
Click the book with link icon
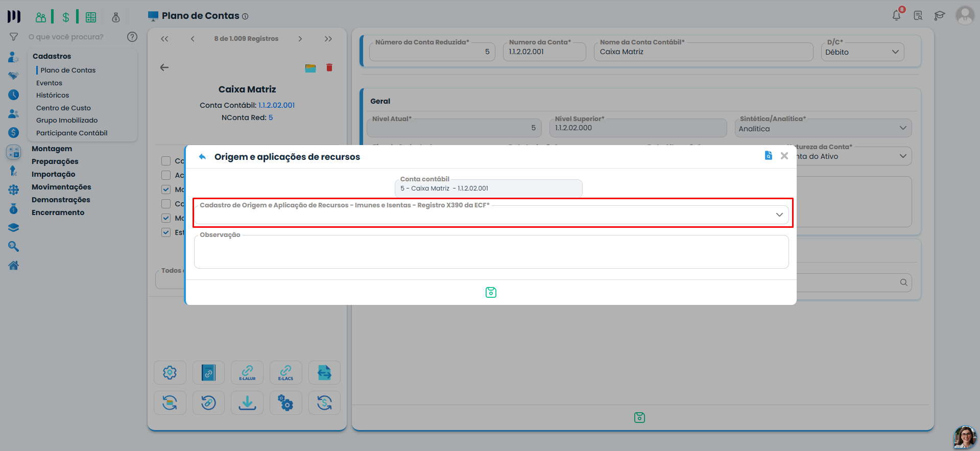click(x=208, y=372)
